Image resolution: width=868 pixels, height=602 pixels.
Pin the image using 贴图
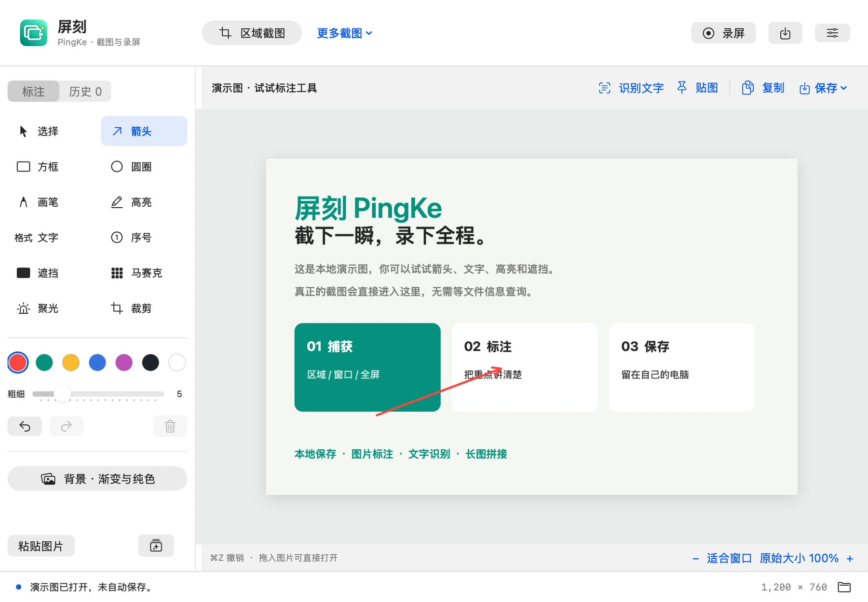point(698,88)
